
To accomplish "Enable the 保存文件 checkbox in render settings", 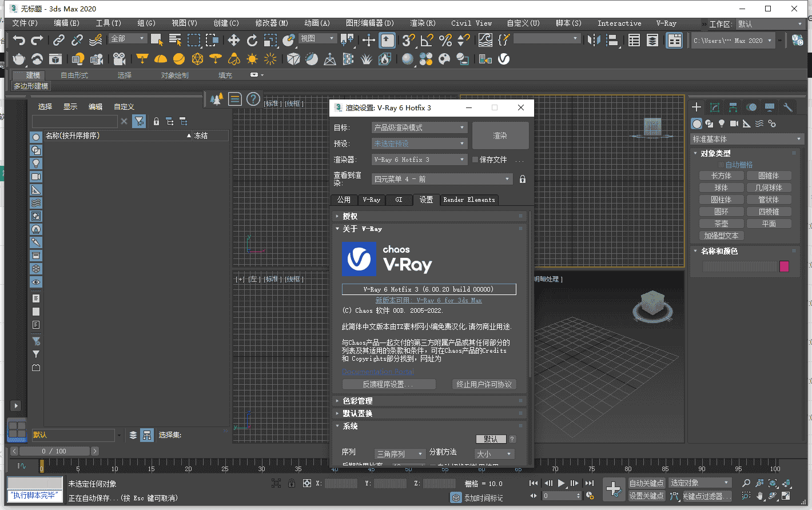I will 475,160.
